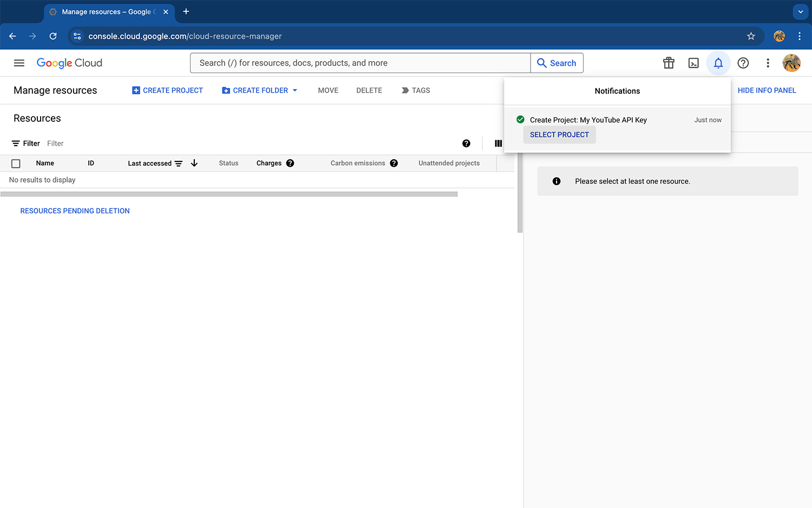Tick the select-all resources checkbox

click(16, 164)
